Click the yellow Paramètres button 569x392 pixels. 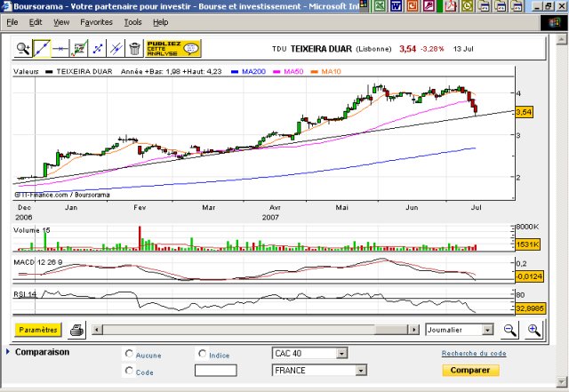(38, 330)
